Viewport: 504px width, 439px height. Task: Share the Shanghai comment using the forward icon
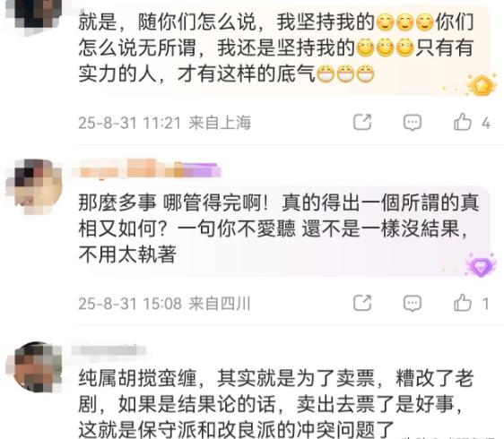tap(362, 122)
